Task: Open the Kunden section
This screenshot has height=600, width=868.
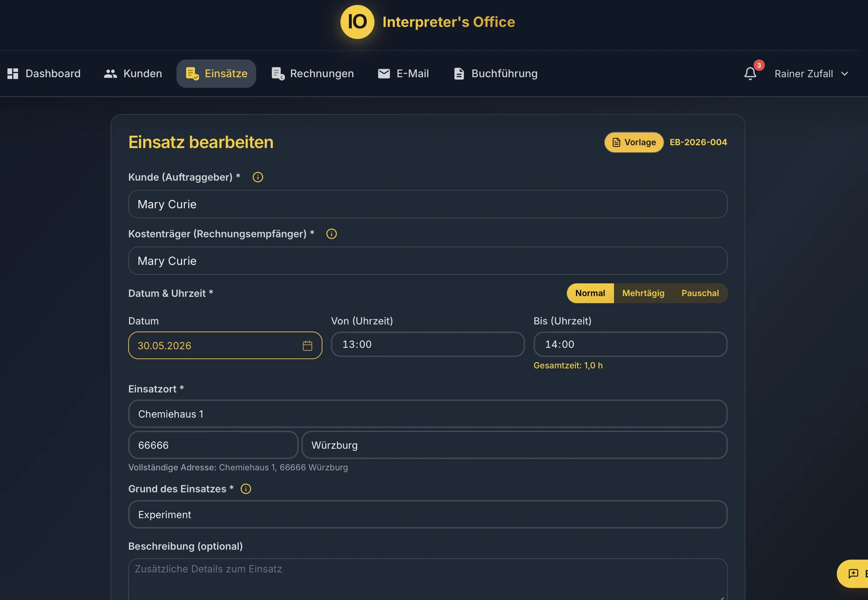Action: coord(133,73)
